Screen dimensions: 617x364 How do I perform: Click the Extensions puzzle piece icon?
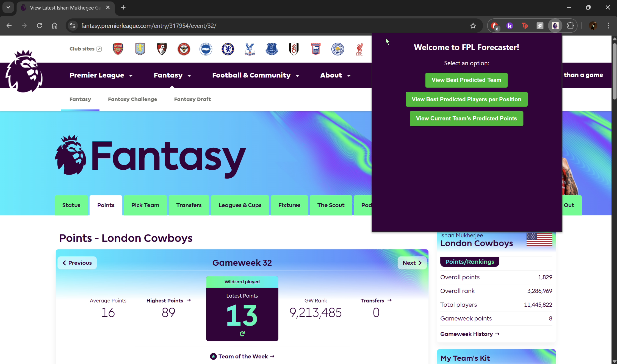click(570, 26)
